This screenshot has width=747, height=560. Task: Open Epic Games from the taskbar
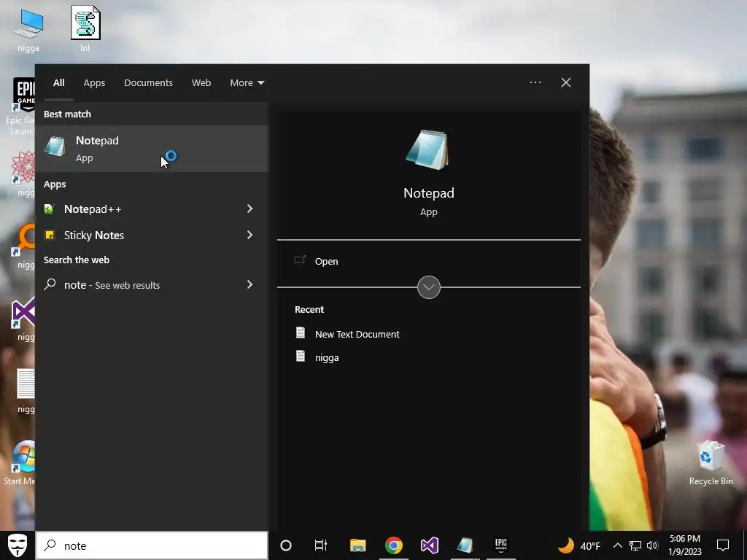500,545
